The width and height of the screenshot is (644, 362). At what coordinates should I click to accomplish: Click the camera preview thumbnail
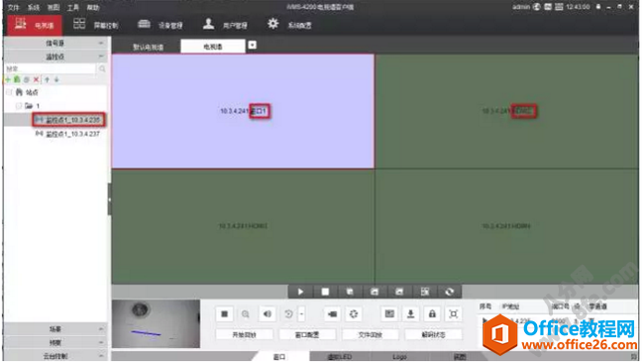(x=157, y=323)
